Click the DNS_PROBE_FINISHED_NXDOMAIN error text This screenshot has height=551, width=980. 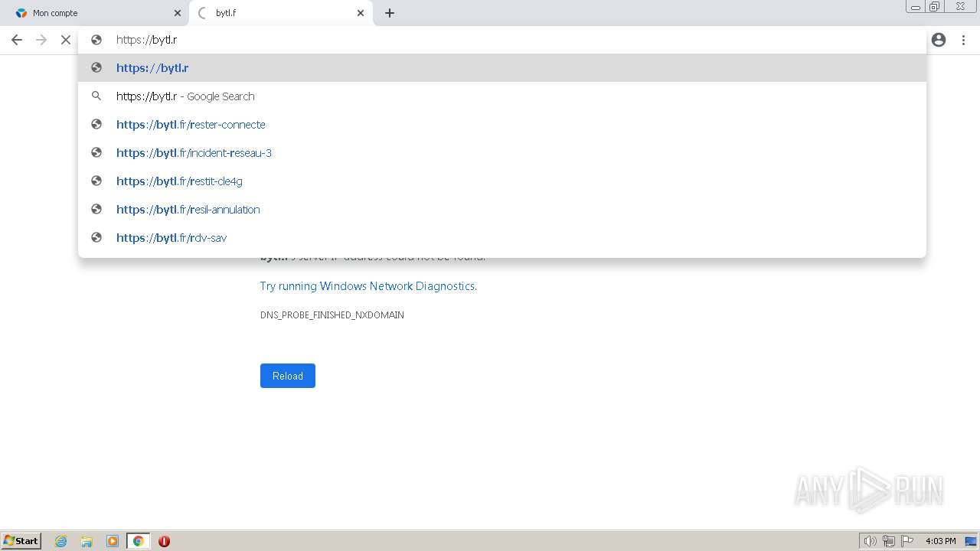pyautogui.click(x=332, y=315)
